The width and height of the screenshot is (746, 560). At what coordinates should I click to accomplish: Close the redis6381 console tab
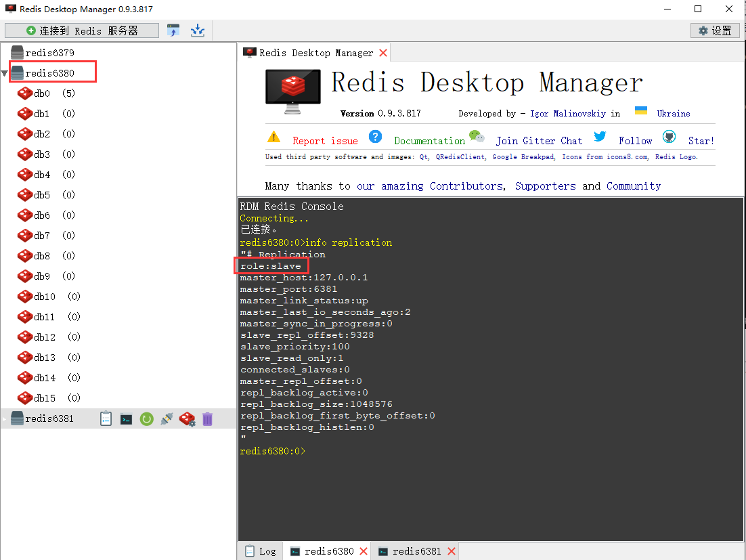[x=452, y=551]
